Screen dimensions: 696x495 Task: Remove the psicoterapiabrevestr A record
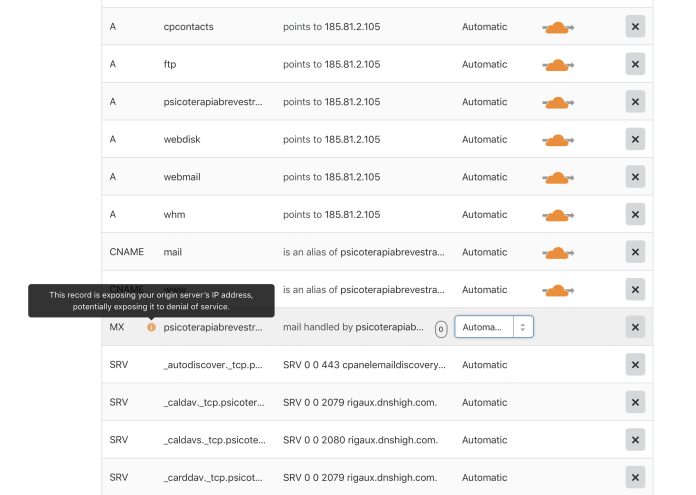pyautogui.click(x=635, y=102)
